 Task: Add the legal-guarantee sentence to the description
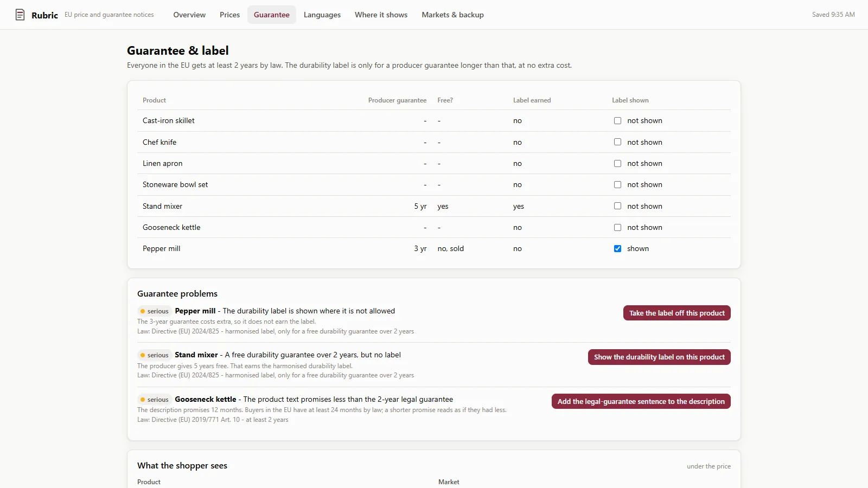(641, 401)
